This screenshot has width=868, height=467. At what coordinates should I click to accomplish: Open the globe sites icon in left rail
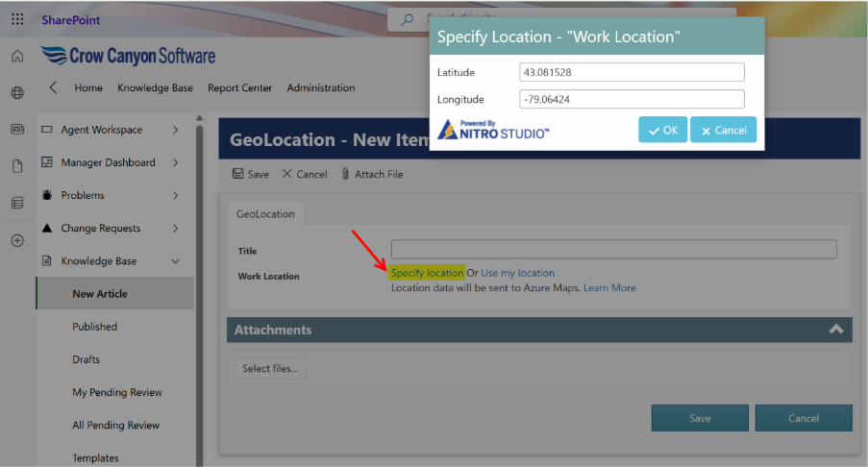[x=17, y=93]
